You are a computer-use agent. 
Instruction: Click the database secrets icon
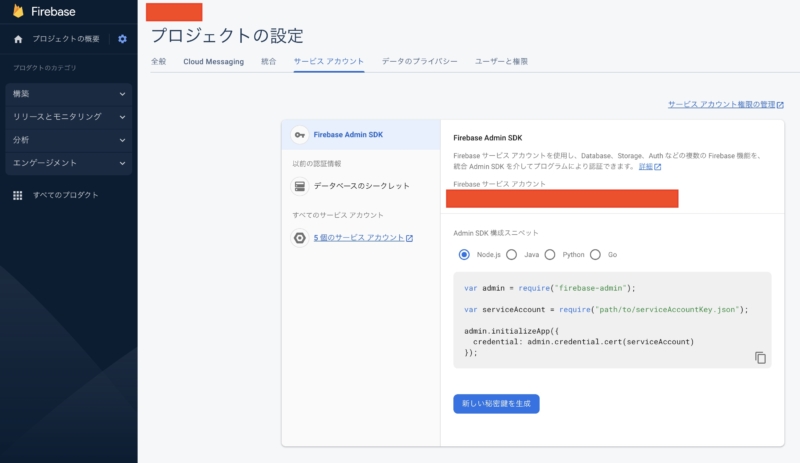click(x=298, y=186)
